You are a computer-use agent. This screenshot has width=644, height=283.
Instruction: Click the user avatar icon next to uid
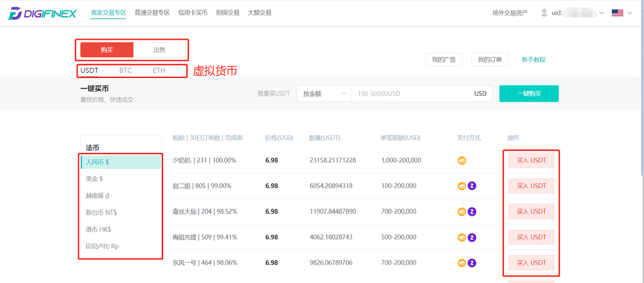tap(544, 13)
